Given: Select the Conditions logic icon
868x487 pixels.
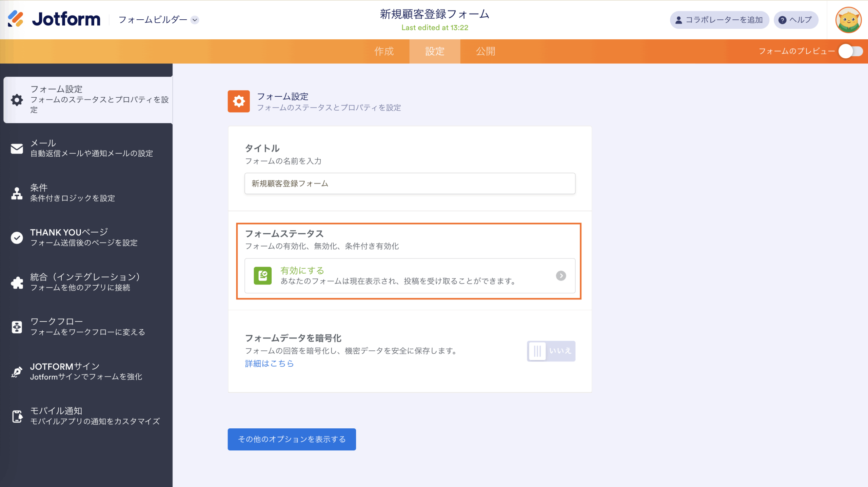Looking at the screenshot, I should click(x=17, y=193).
